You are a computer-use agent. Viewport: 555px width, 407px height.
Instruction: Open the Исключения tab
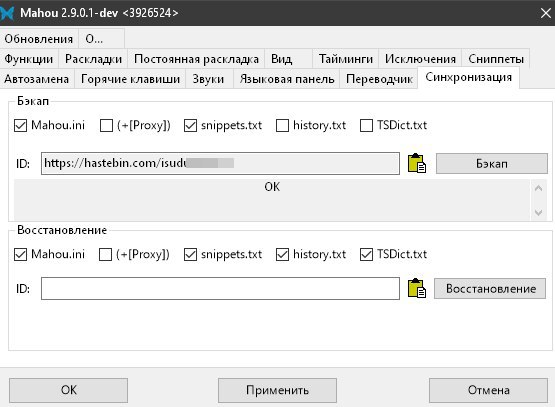coord(420,59)
